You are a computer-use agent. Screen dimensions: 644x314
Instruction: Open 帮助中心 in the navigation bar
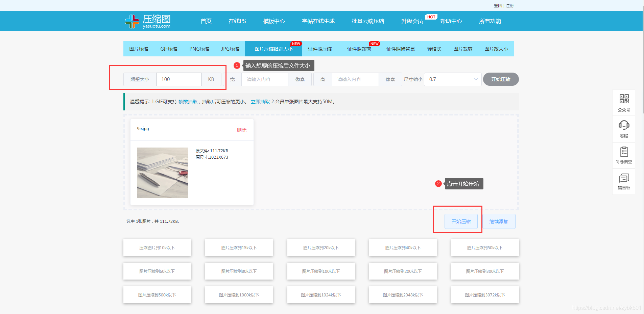tap(451, 21)
